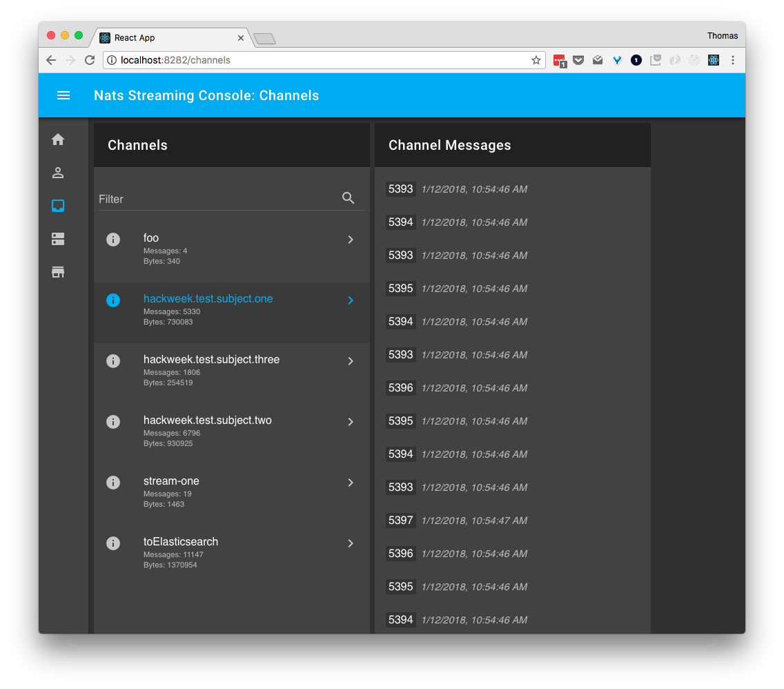Image resolution: width=784 pixels, height=689 pixels.
Task: Open Clients page via person icon
Action: [x=58, y=173]
